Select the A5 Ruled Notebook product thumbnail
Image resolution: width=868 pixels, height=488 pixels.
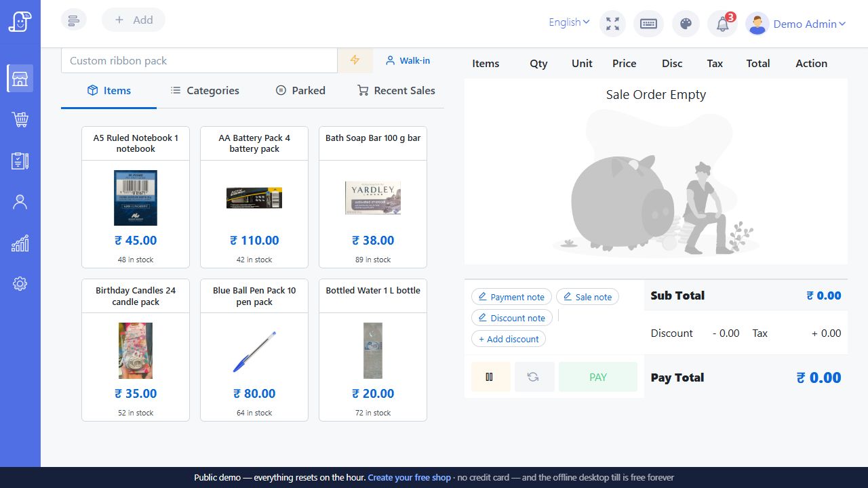pyautogui.click(x=136, y=198)
